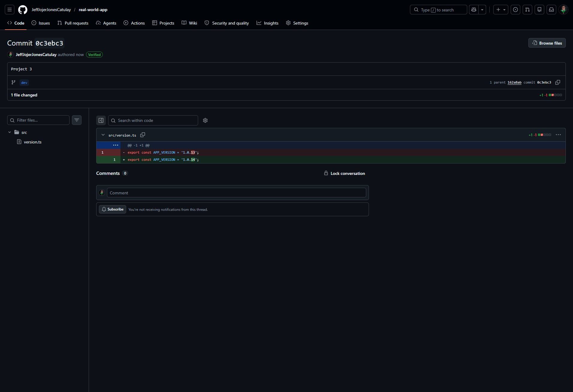Open parent commit 162a8ab link
Screen dimensions: 573x392
(515, 82)
